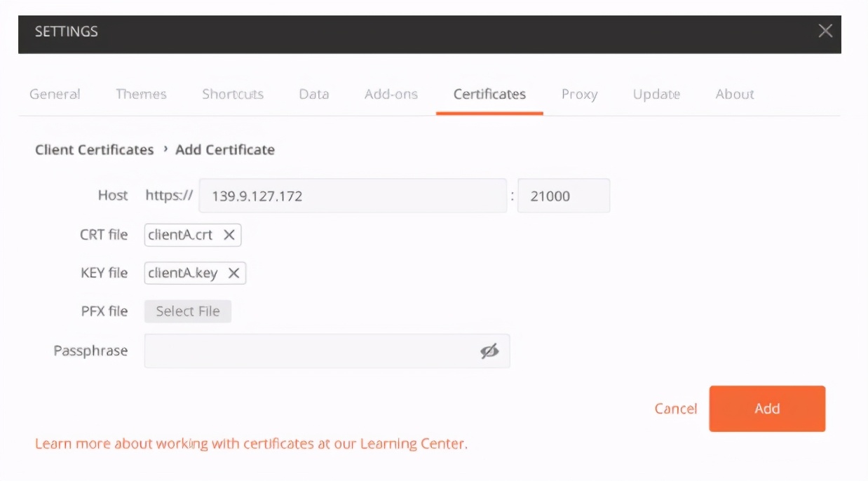868x481 pixels.
Task: Show the About tab
Action: 735,94
